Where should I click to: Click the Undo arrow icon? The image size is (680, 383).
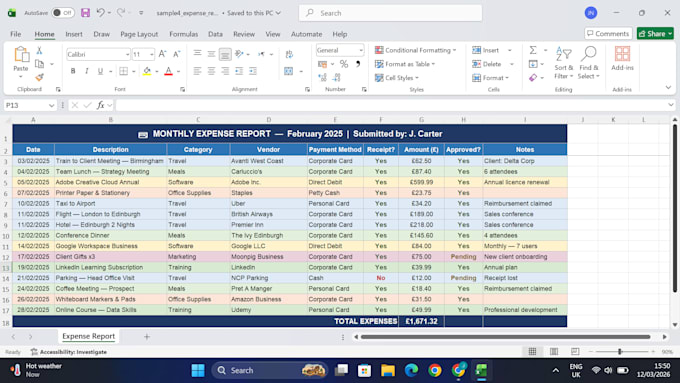(100, 13)
